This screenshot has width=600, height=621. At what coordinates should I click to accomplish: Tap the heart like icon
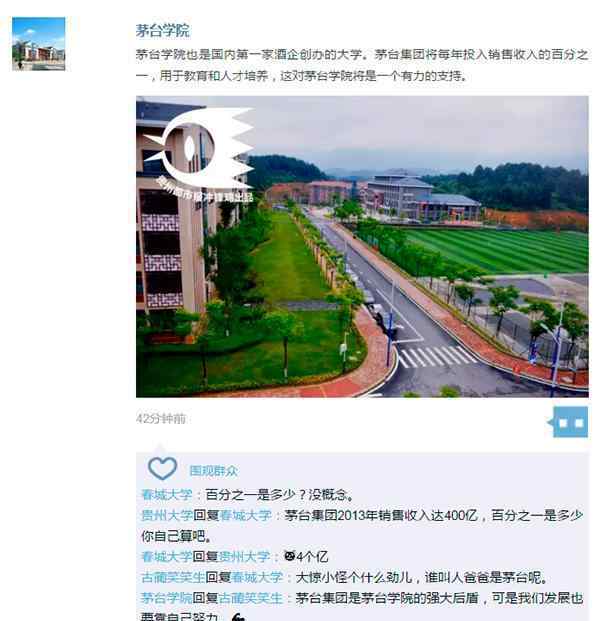[x=162, y=468]
